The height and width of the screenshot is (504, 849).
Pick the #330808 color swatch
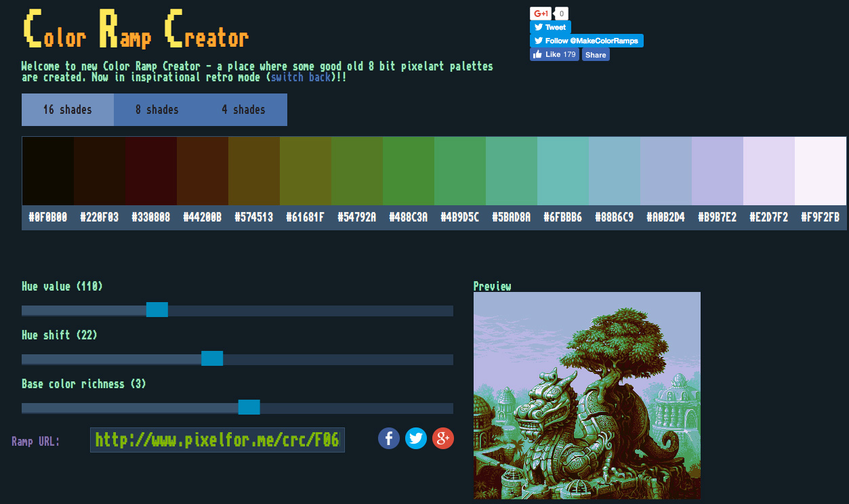151,171
